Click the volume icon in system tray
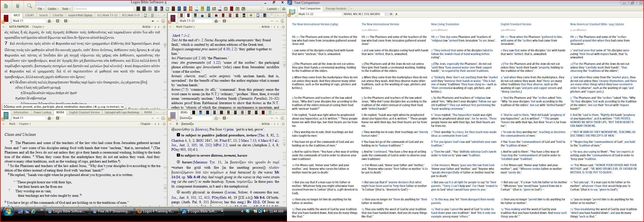 [265, 211]
